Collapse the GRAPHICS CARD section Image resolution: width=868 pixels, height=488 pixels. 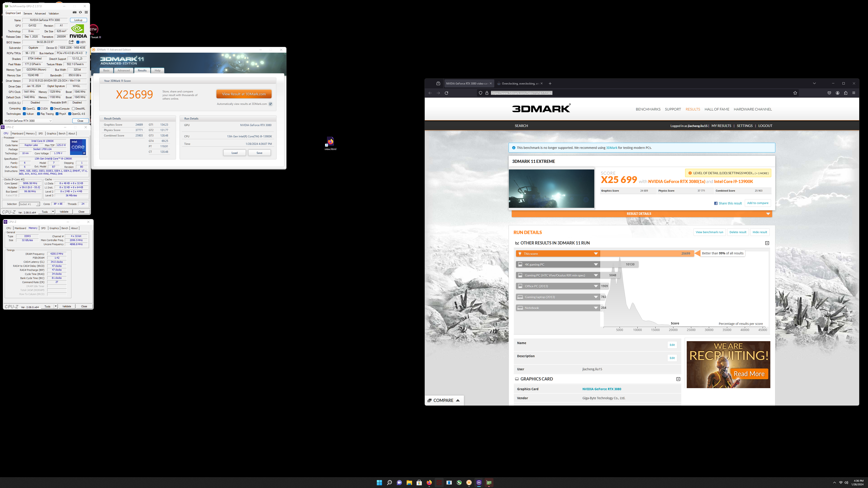coord(678,379)
